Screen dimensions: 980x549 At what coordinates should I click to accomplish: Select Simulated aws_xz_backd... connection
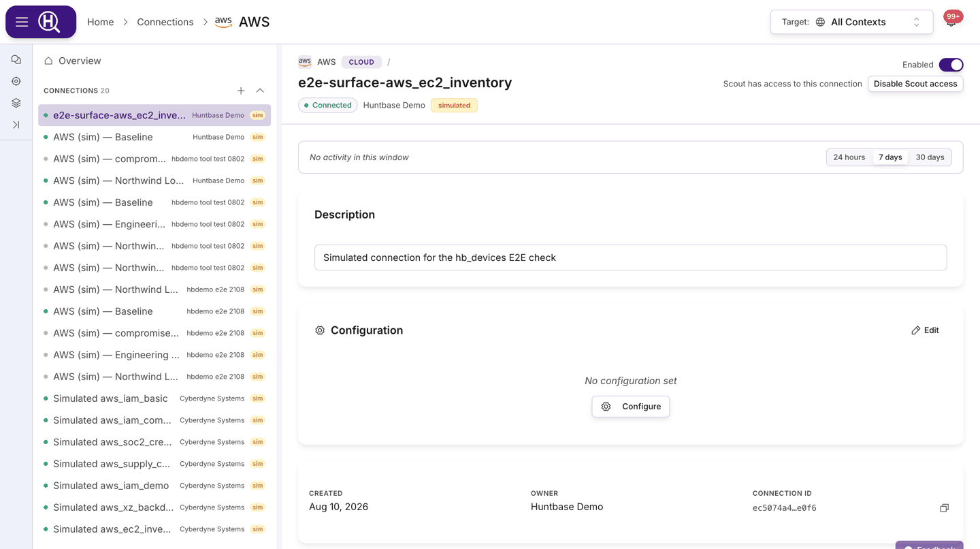pos(154,507)
